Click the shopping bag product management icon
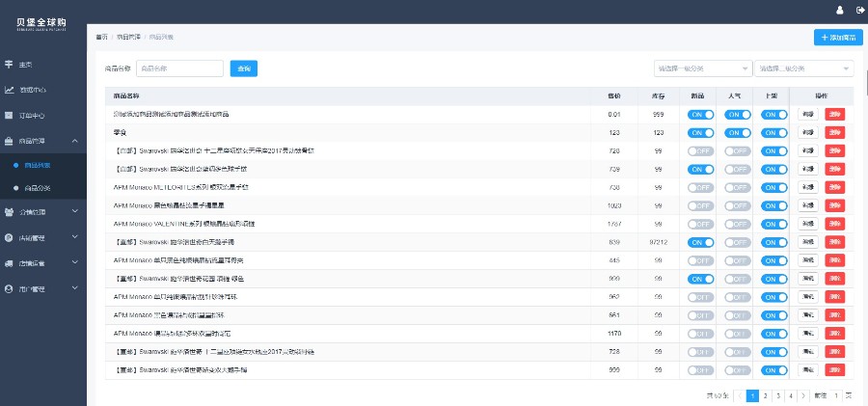Viewport: 868px width, 406px height. pos(9,141)
